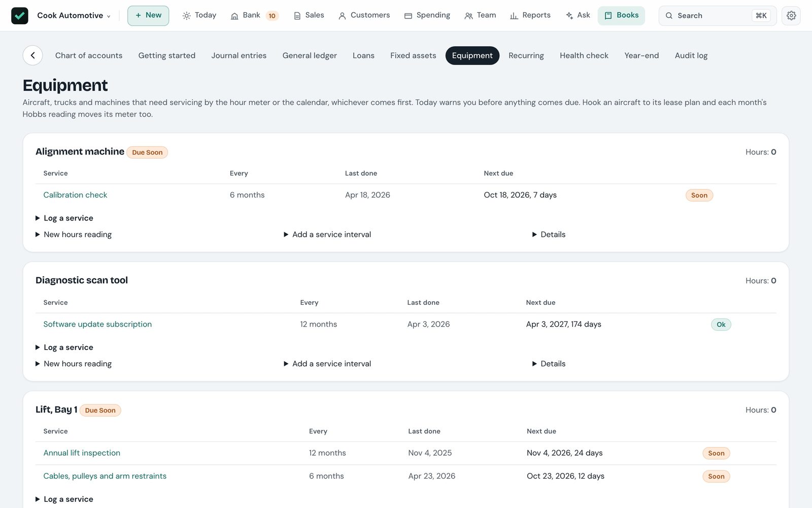Click the magnifier icon in Search
812x508 pixels.
[669, 16]
